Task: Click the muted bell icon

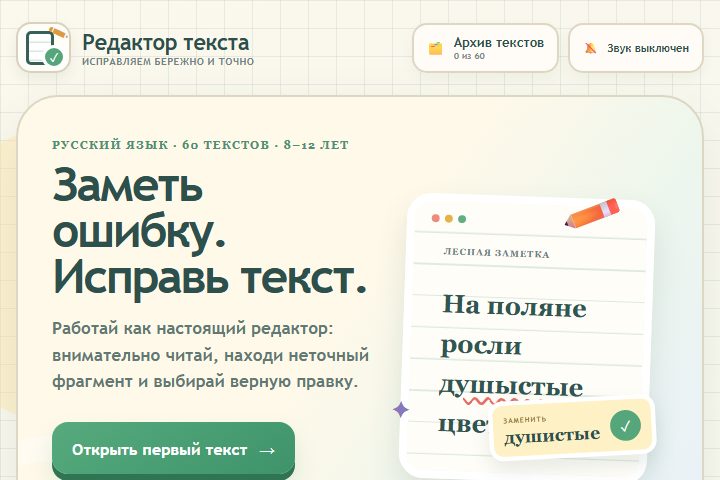Action: point(591,48)
